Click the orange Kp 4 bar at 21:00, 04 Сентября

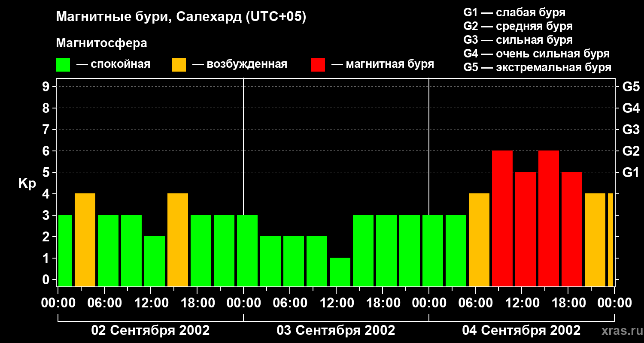[595, 240]
